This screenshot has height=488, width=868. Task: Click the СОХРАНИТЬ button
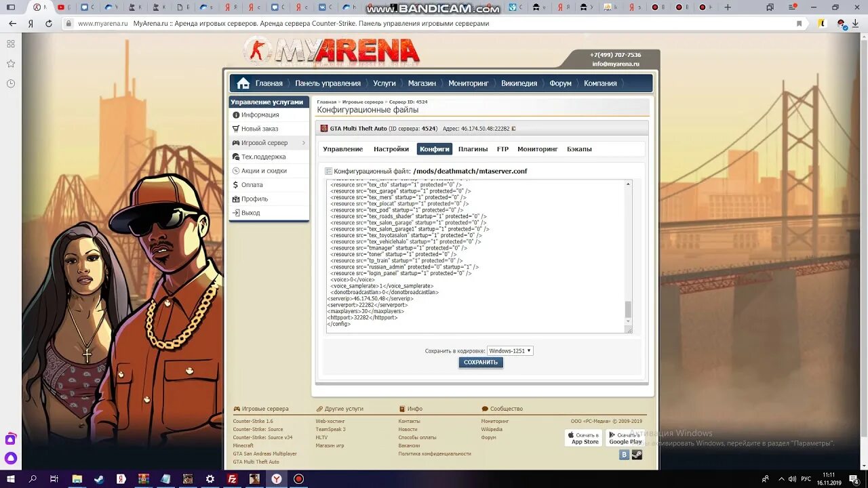pos(481,363)
